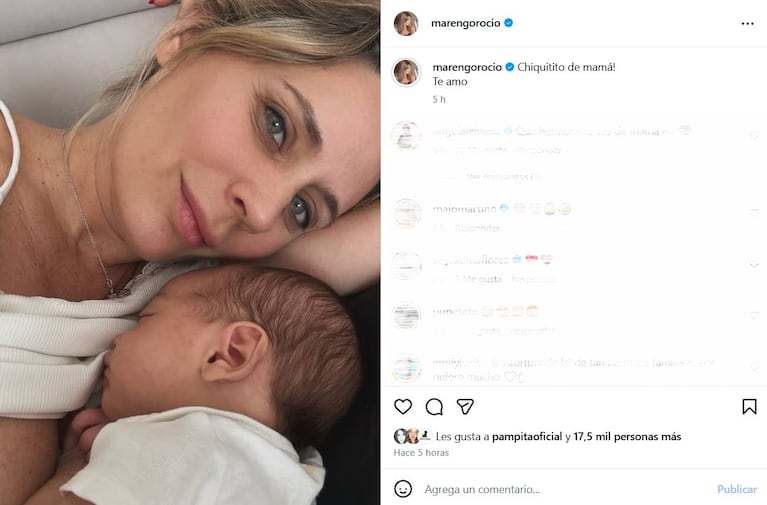Click Publicar to post the comment
The width and height of the screenshot is (767, 505).
tap(737, 489)
